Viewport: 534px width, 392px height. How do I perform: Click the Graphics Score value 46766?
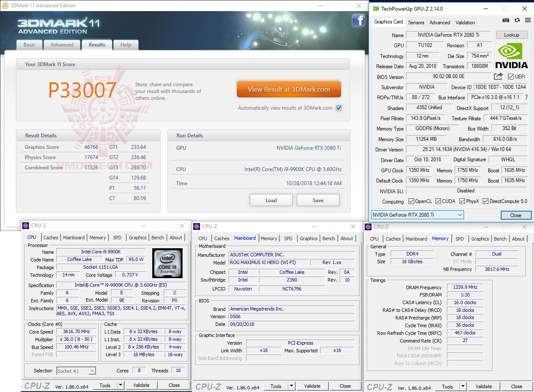pyautogui.click(x=91, y=147)
